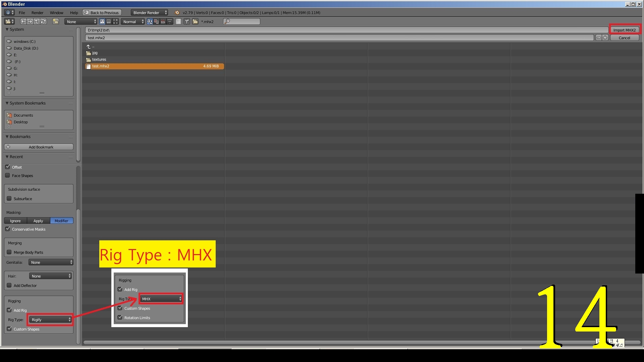Switch to thumbnail display mode
The width and height of the screenshot is (644, 362).
point(115,21)
